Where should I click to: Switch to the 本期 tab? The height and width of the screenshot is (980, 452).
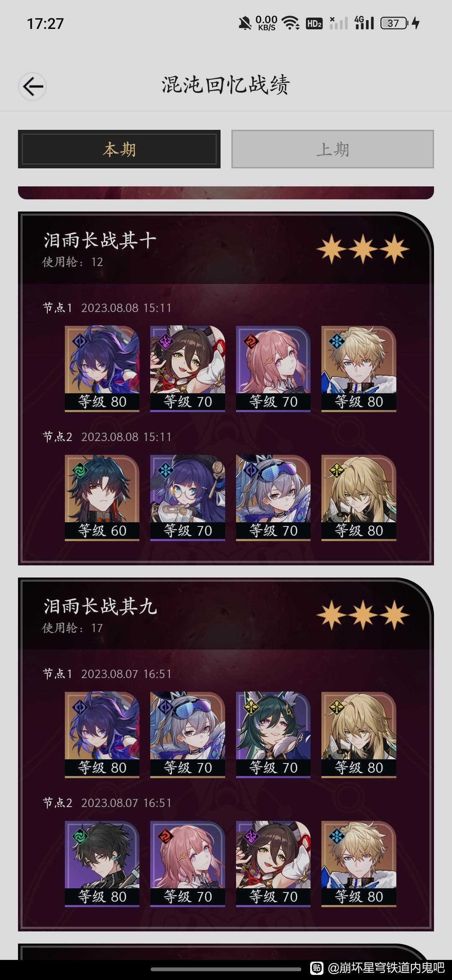tap(119, 149)
